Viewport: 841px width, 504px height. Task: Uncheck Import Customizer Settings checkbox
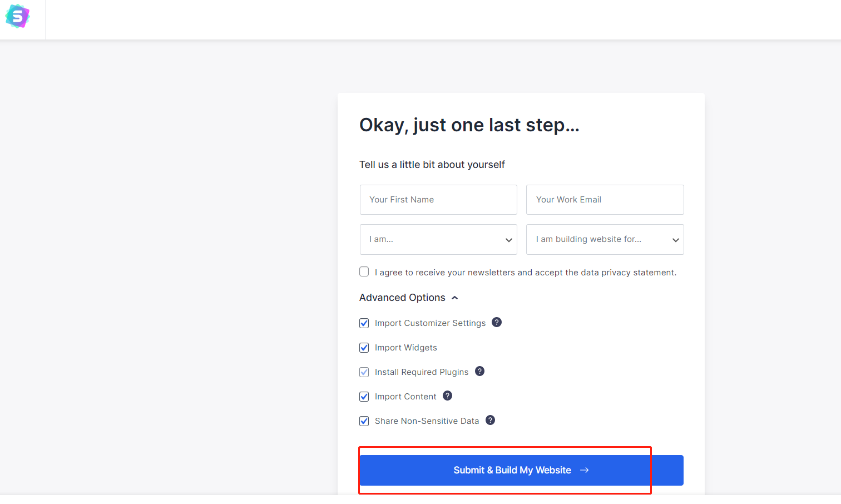coord(364,323)
